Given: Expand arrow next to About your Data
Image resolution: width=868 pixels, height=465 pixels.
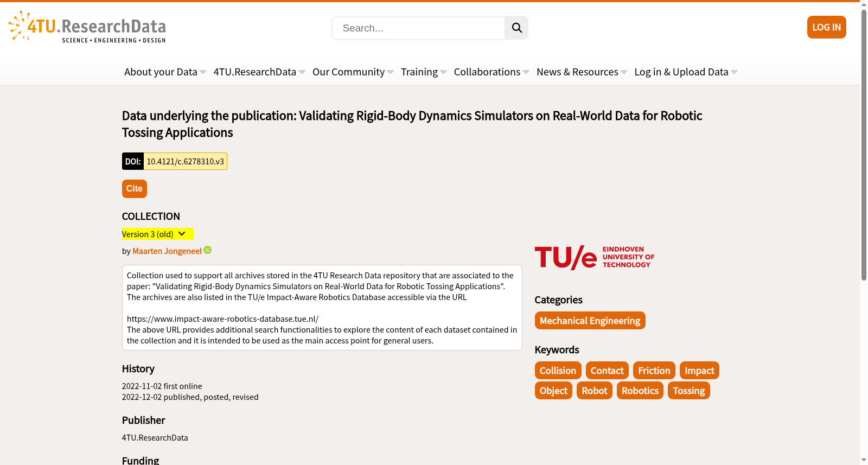Looking at the screenshot, I should 203,72.
